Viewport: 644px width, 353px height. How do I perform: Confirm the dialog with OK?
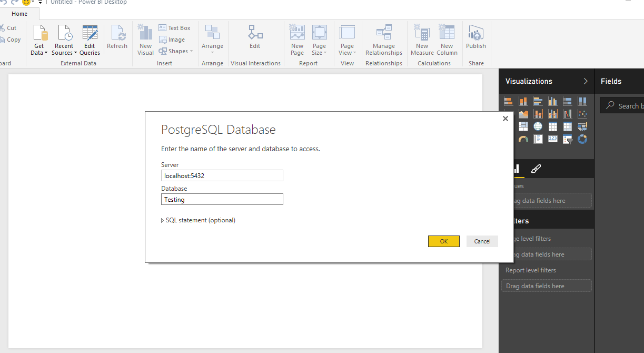[x=443, y=241]
